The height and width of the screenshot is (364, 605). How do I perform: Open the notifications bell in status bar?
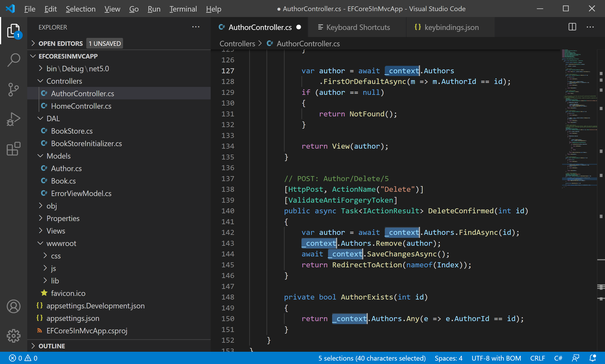point(593,358)
